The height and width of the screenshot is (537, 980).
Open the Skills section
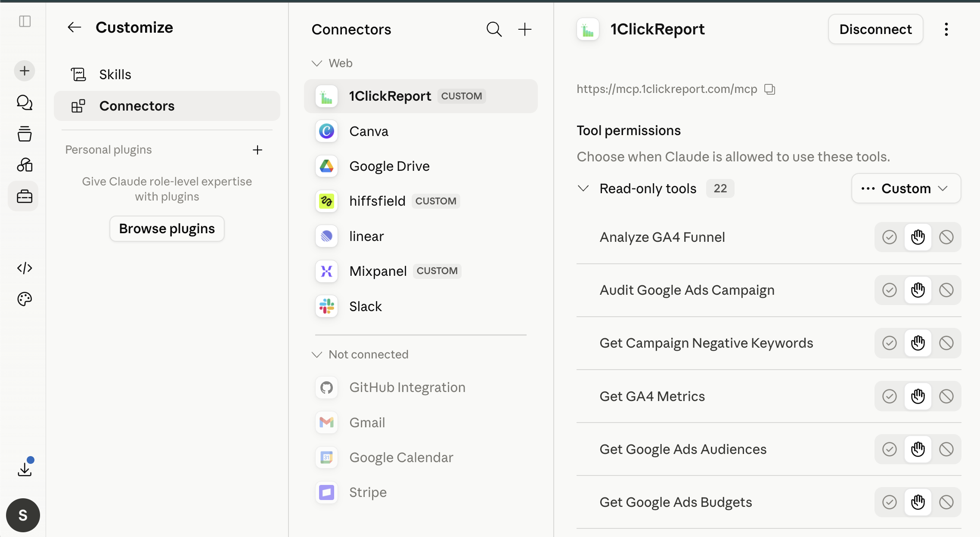(x=167, y=74)
